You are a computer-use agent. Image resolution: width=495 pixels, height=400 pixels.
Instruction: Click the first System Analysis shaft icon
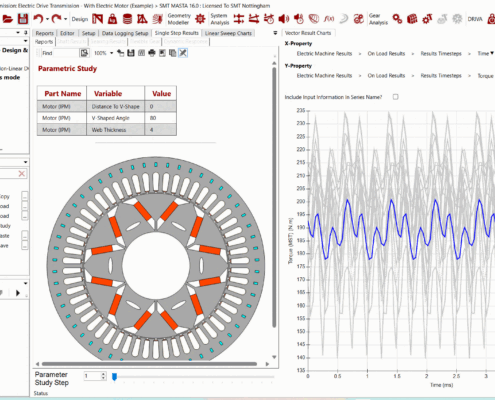click(x=239, y=19)
